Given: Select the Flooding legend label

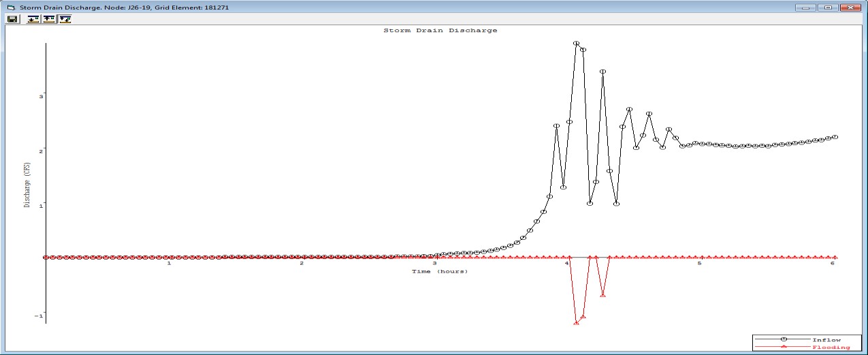Looking at the screenshot, I should [831, 348].
